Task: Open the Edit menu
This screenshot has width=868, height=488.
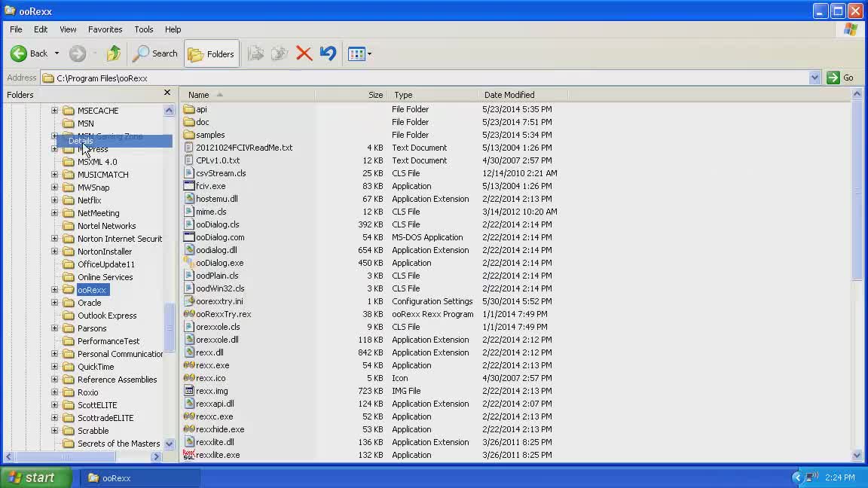Action: point(41,29)
